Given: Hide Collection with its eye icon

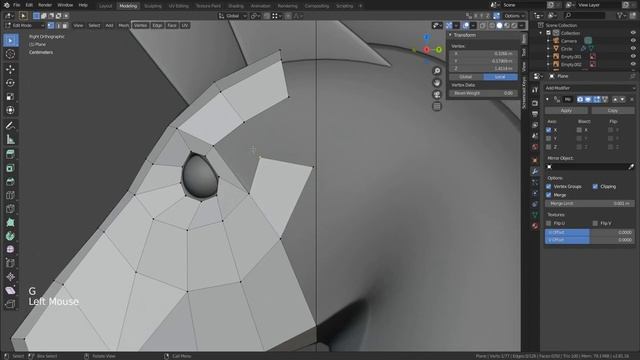Looking at the screenshot, I should (x=633, y=33).
